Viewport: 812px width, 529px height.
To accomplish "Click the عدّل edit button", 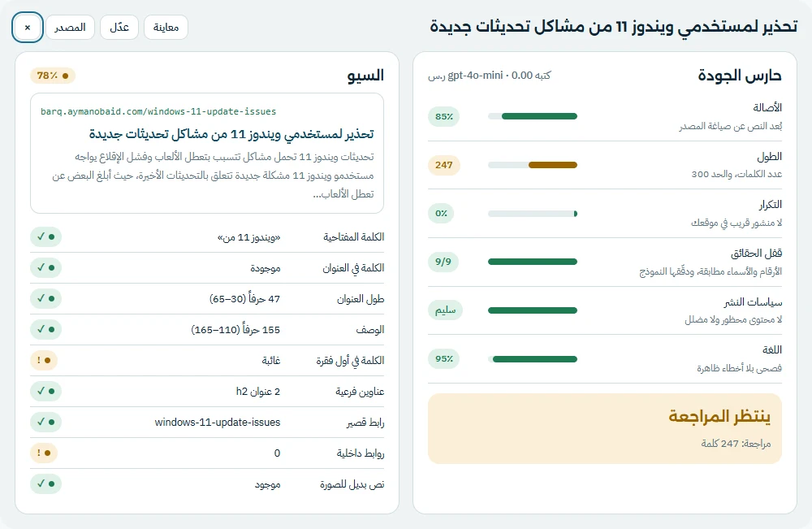I will (x=119, y=28).
